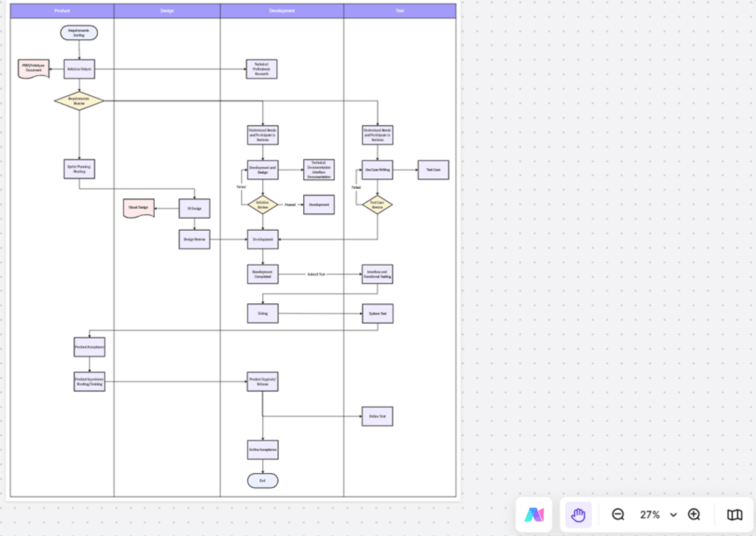
Task: Click the Development swimlane header
Action: pyautogui.click(x=282, y=10)
